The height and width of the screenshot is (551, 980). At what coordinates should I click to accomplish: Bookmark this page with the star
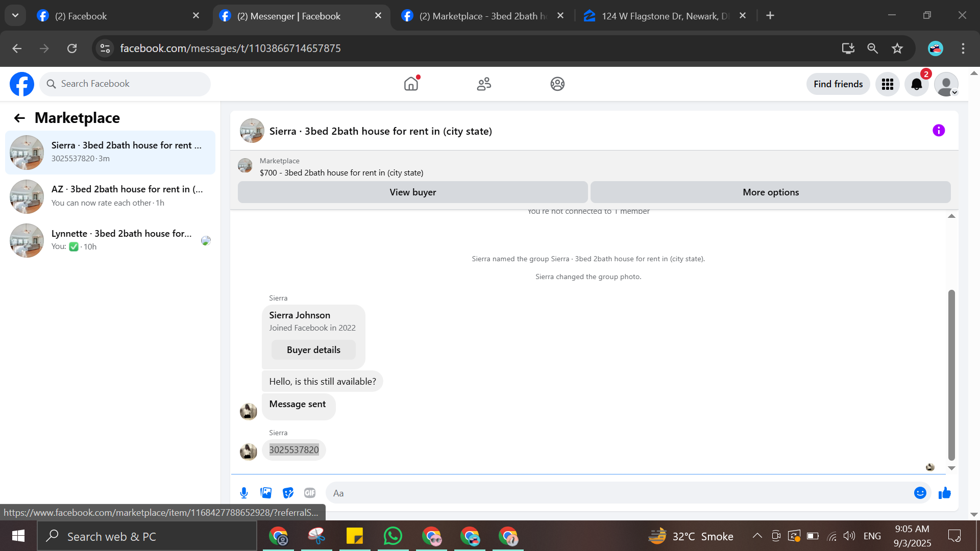(x=897, y=48)
